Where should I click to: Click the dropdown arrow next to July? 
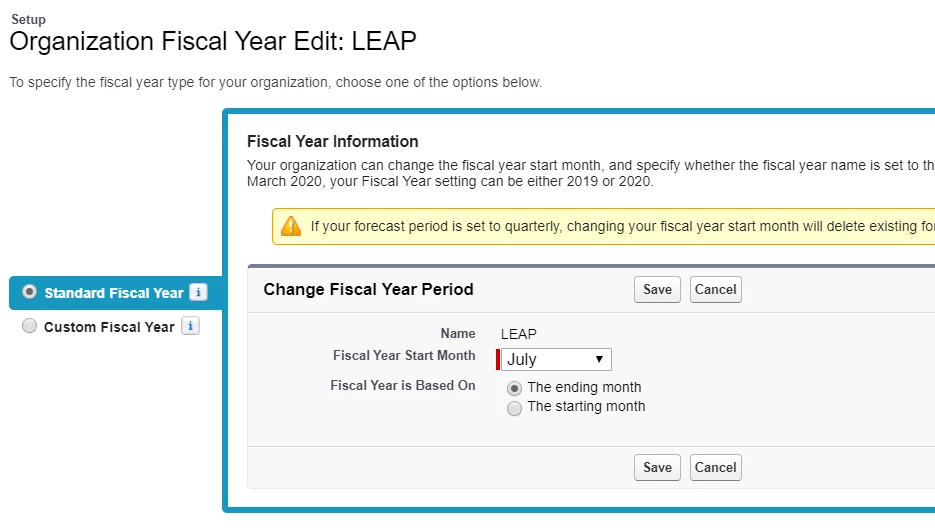point(599,359)
